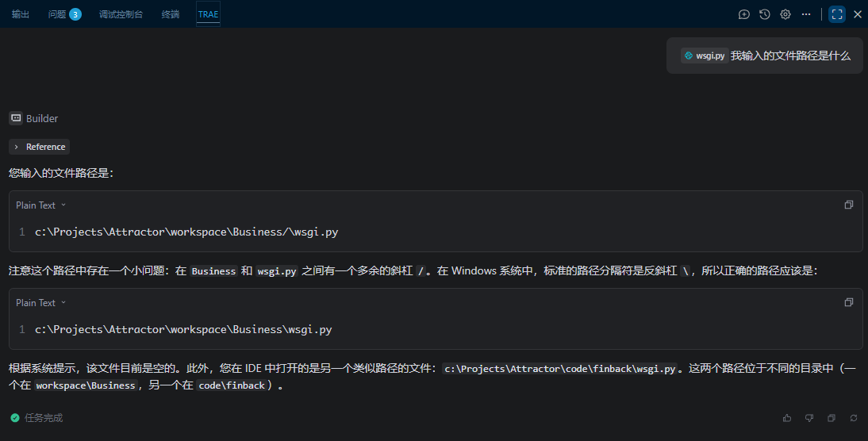Give thumbs up to the response
The image size is (868, 441).
787,418
